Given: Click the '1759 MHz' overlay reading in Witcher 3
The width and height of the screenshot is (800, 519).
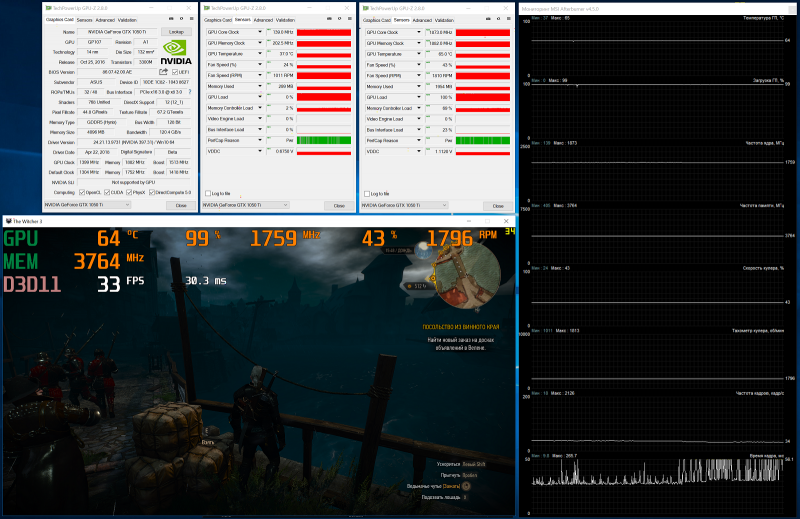Looking at the screenshot, I should pyautogui.click(x=285, y=238).
